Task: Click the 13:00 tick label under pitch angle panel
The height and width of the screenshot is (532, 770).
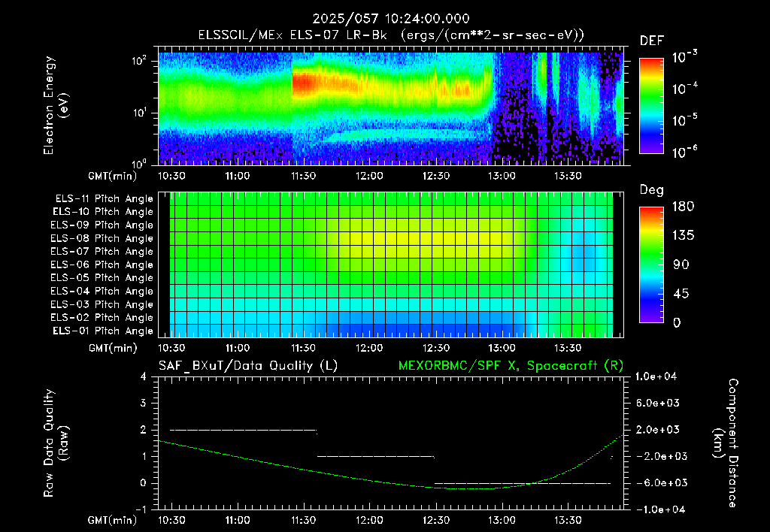Action: coord(502,348)
